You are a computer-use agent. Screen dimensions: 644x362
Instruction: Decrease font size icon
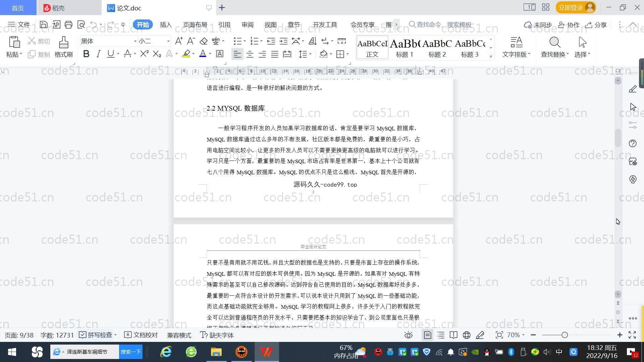(x=191, y=41)
